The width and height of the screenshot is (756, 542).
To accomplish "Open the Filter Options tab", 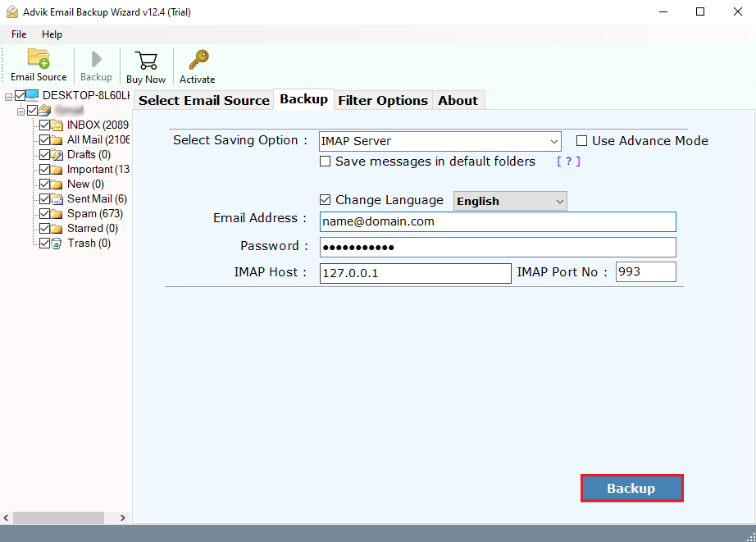I will pyautogui.click(x=383, y=100).
